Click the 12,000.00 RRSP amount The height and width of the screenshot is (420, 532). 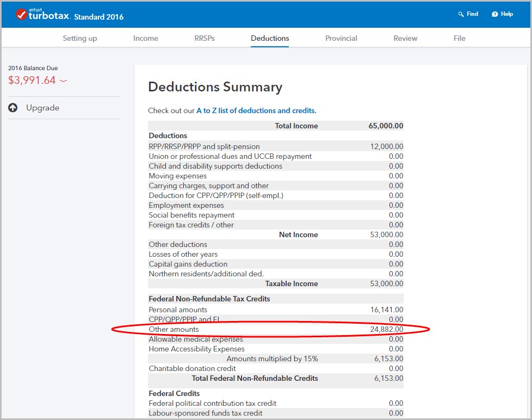tap(386, 146)
